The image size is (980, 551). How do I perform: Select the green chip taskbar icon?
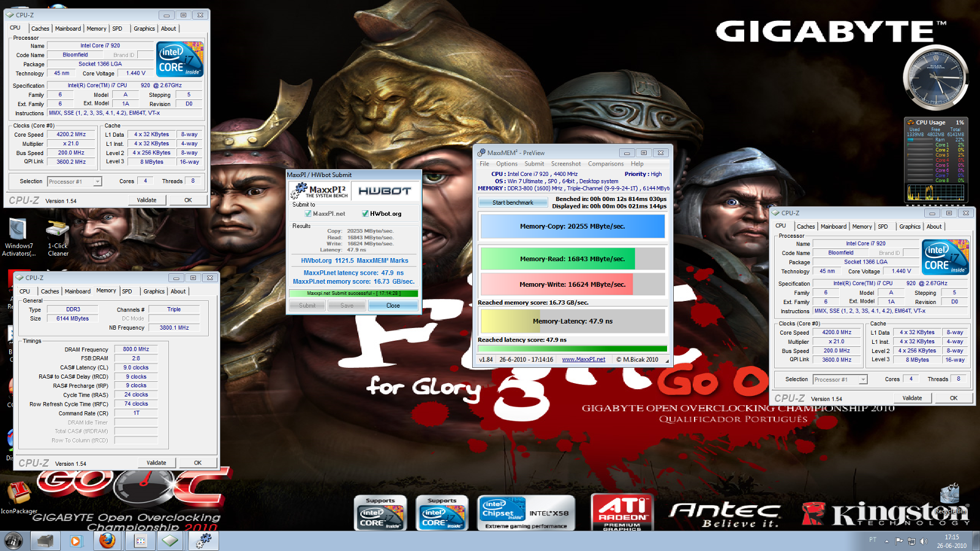point(170,541)
